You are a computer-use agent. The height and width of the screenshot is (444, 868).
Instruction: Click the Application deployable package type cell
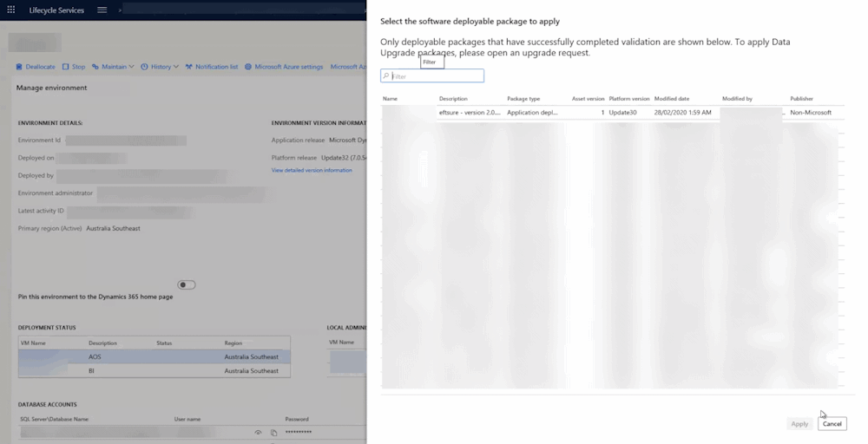click(x=533, y=112)
